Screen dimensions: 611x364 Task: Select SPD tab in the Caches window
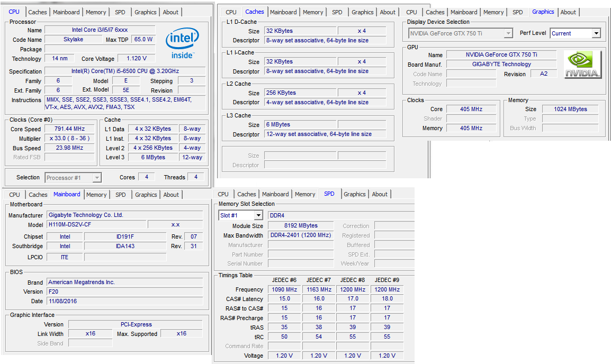337,12
